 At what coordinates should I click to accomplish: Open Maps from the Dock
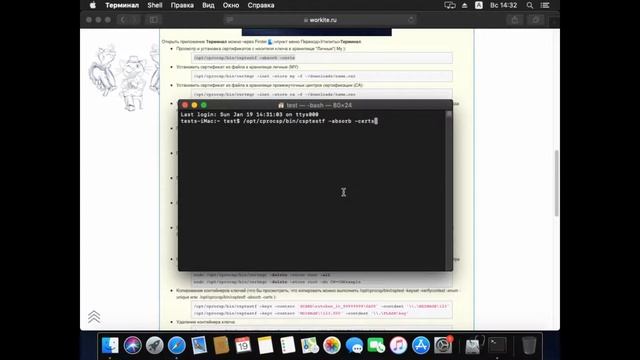tap(310, 346)
